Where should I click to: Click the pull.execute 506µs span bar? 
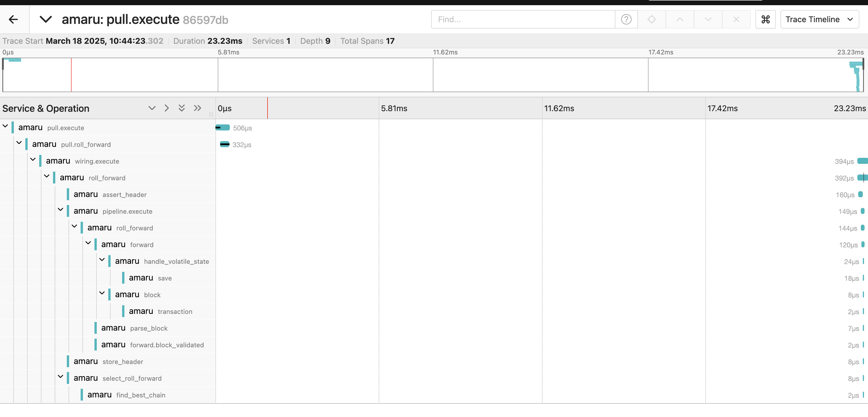tap(223, 128)
